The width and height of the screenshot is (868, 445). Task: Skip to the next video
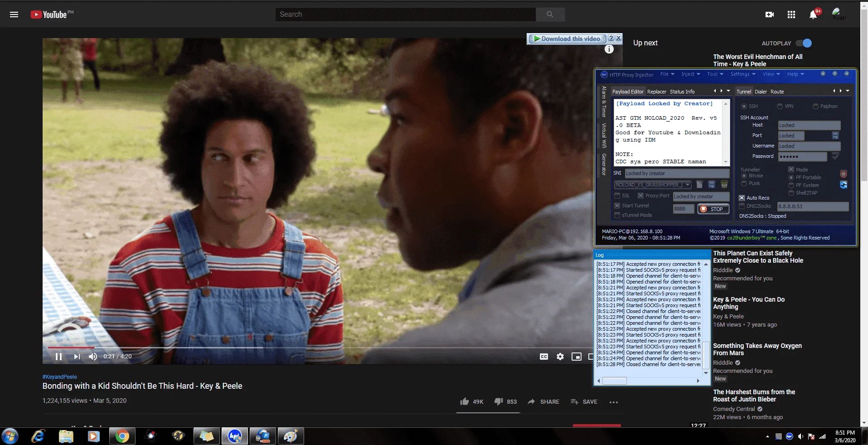(77, 357)
